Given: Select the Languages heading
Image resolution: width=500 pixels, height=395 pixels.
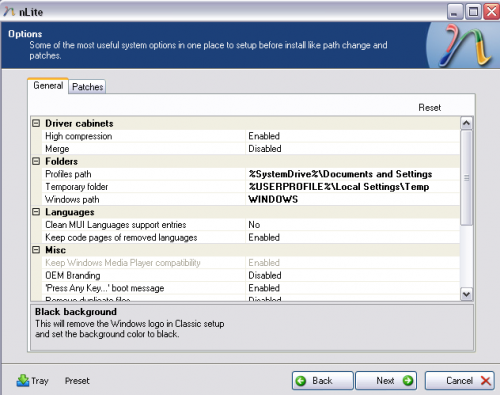Looking at the screenshot, I should point(70,212).
